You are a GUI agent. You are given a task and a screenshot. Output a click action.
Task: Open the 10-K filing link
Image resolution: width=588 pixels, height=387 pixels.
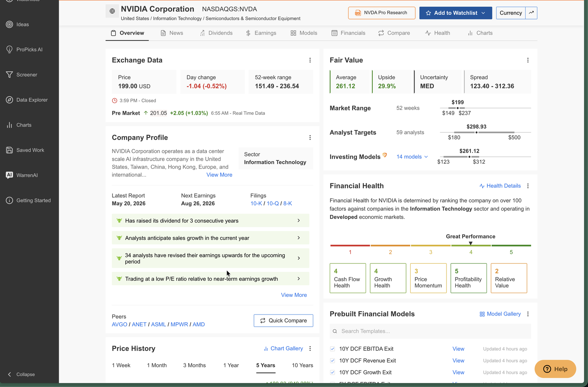click(256, 203)
